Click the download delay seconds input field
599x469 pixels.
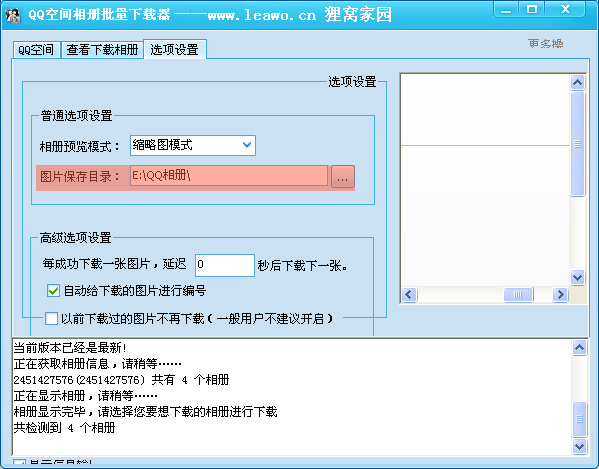[x=225, y=265]
